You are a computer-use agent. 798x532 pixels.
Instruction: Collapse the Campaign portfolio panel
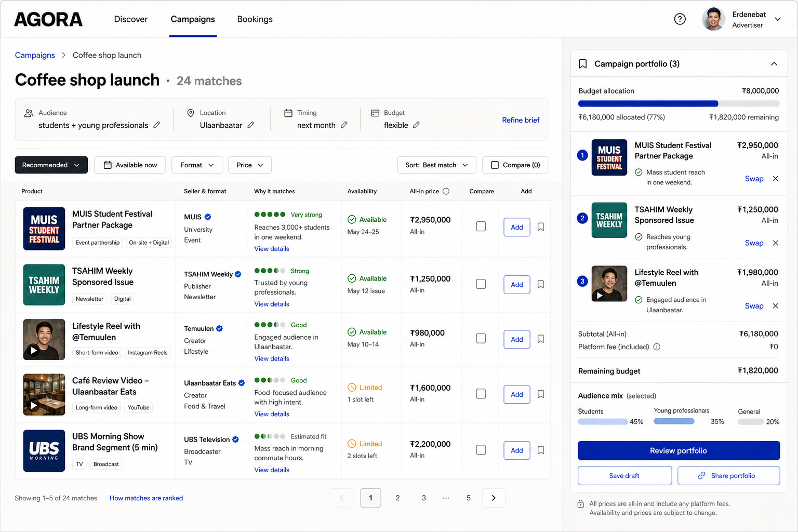pos(774,64)
